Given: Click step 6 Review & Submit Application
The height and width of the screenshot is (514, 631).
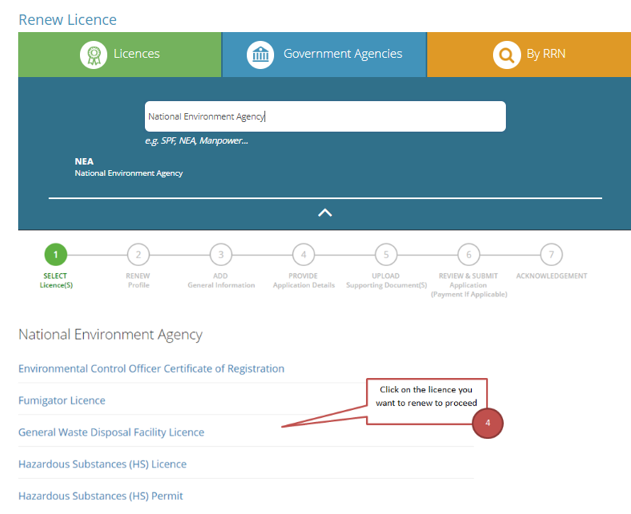Looking at the screenshot, I should [468, 254].
